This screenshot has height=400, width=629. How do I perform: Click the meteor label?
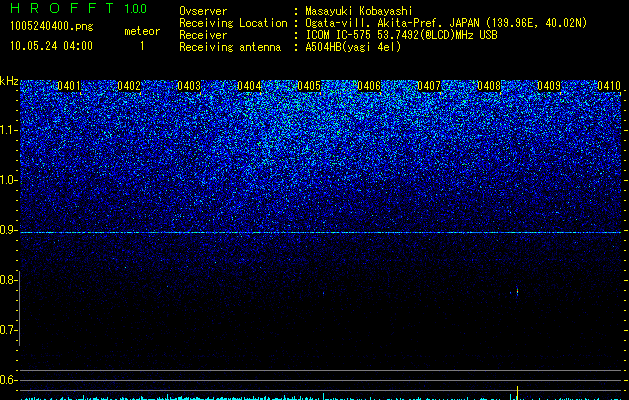pyautogui.click(x=142, y=31)
